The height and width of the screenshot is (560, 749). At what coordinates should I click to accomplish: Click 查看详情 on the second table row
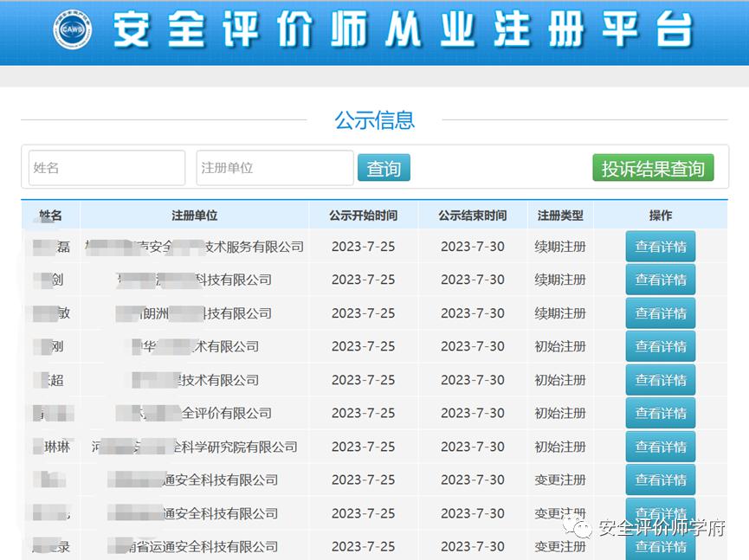(661, 280)
